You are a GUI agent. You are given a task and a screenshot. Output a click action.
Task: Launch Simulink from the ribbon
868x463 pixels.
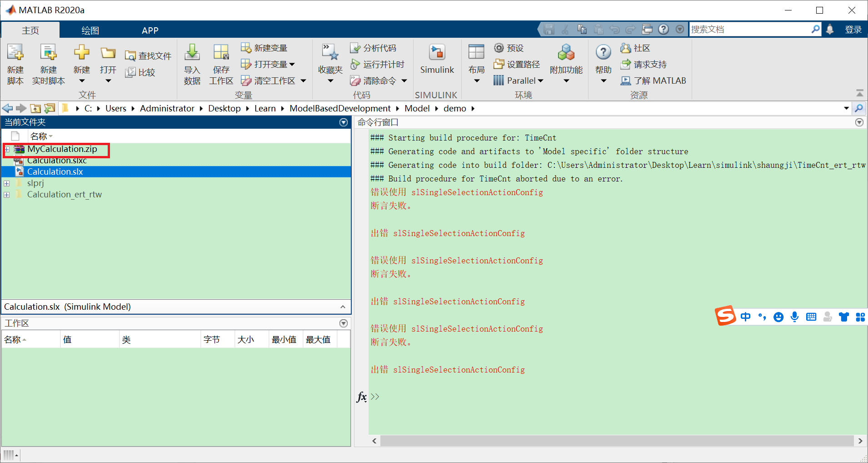(437, 60)
